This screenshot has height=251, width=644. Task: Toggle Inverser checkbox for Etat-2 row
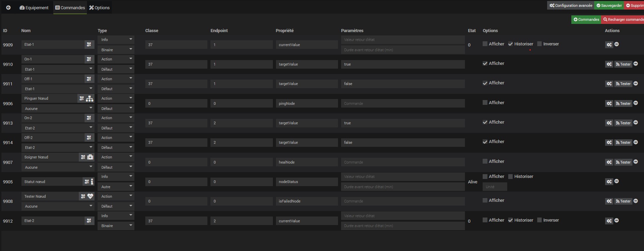point(539,220)
